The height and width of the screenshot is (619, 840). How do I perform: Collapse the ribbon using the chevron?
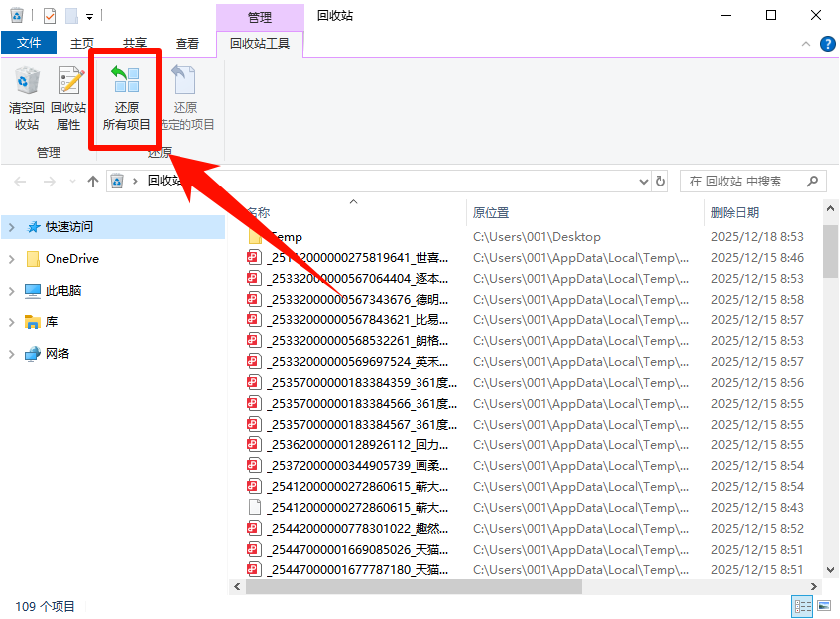pos(805,43)
